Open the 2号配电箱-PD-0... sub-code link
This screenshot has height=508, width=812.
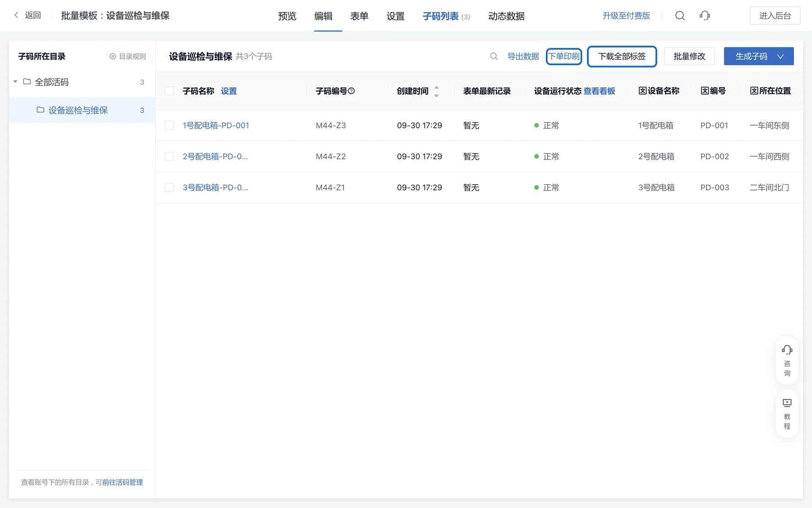pos(215,156)
